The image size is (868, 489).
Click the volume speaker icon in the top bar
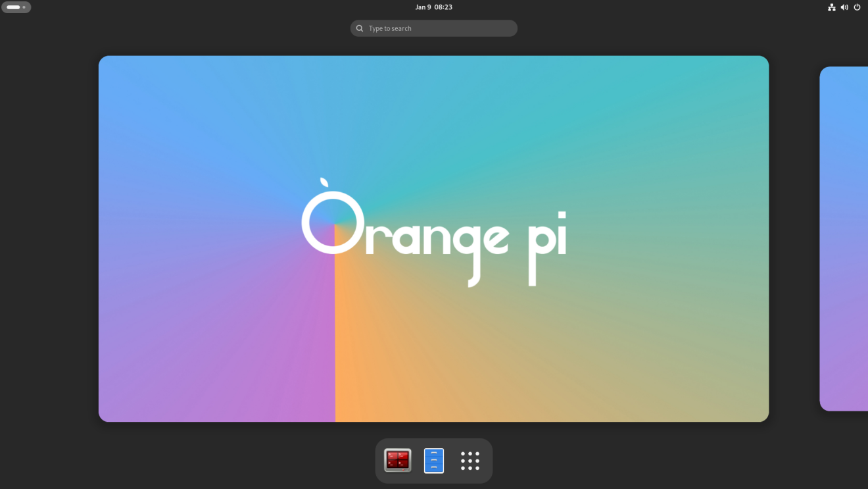coord(844,7)
